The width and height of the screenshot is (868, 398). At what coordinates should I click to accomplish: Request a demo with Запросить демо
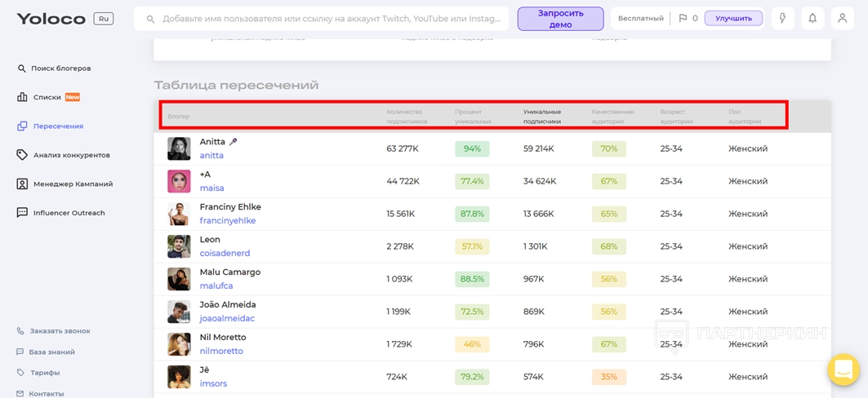click(561, 19)
